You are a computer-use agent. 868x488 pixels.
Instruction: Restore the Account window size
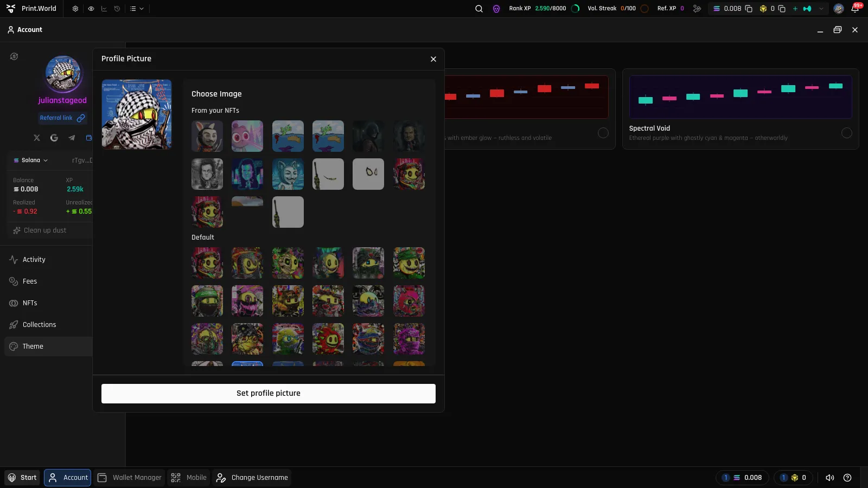point(838,30)
